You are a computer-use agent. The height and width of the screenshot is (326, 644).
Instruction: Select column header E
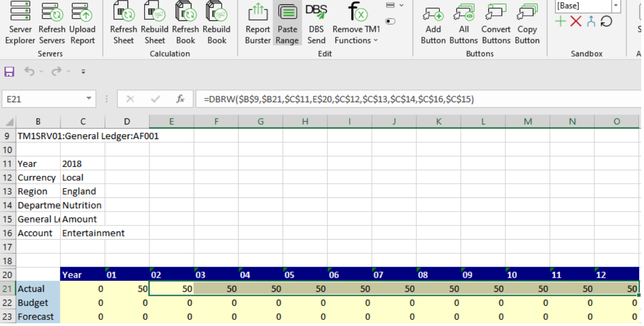pos(172,121)
